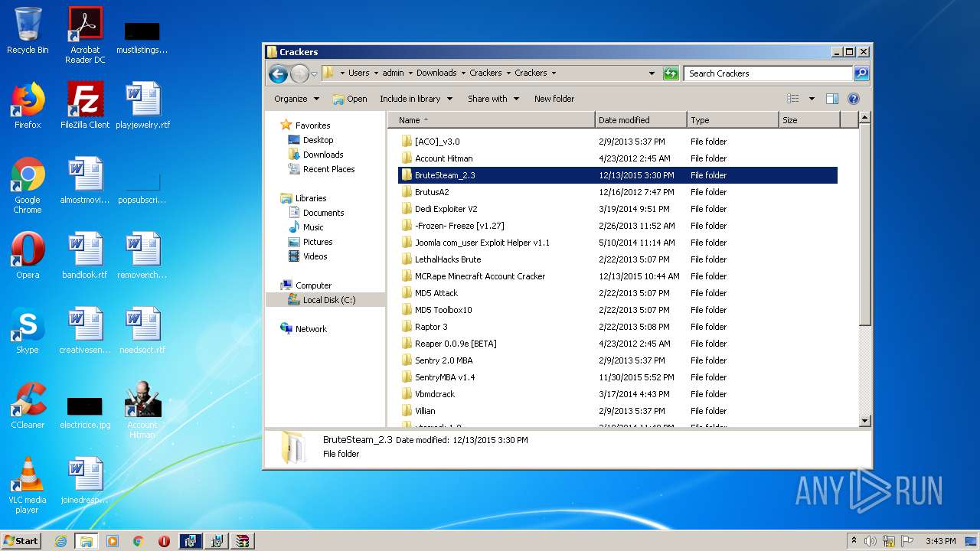980x551 pixels.
Task: Click the Explorer Back navigation arrow
Action: point(278,73)
